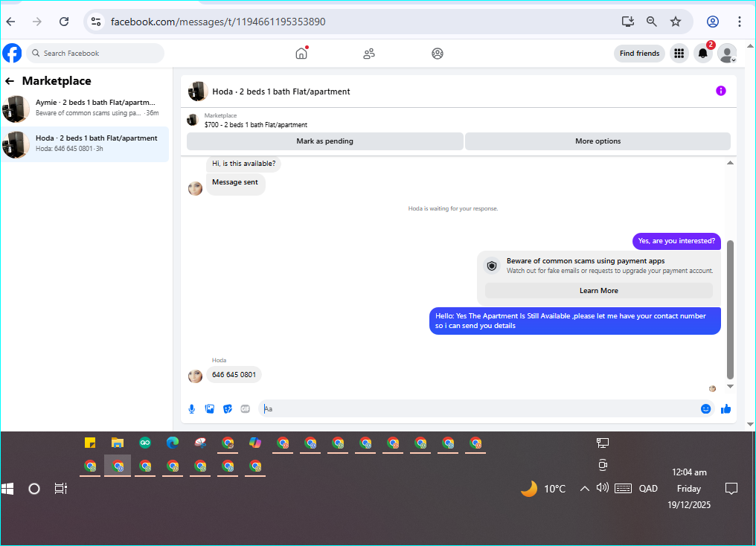Click the 'Hi, is this available?' message
Image resolution: width=756 pixels, height=546 pixels.
tap(243, 164)
